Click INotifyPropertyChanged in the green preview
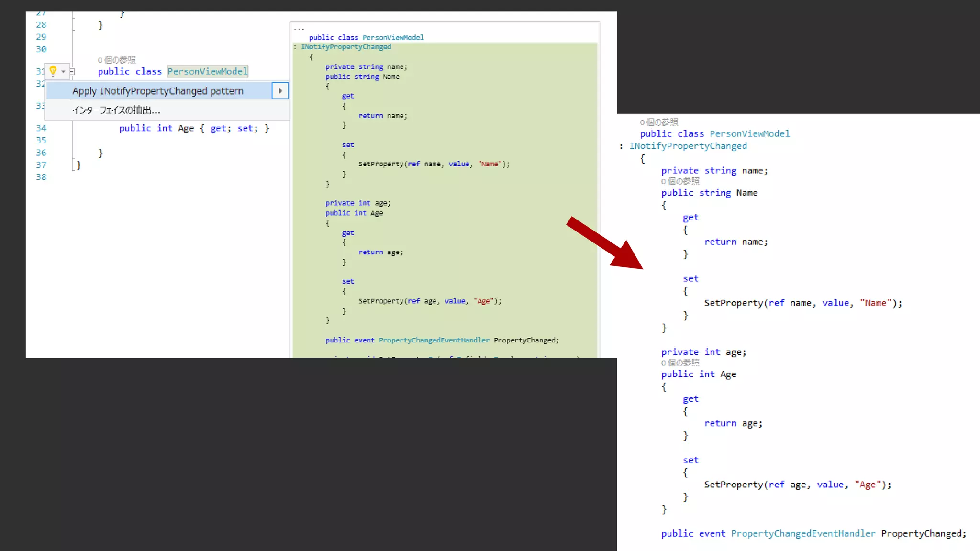This screenshot has width=980, height=551. [x=346, y=47]
